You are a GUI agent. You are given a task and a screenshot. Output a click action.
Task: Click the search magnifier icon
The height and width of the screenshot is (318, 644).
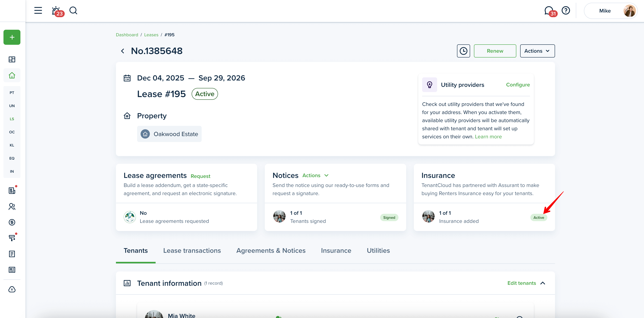point(73,11)
